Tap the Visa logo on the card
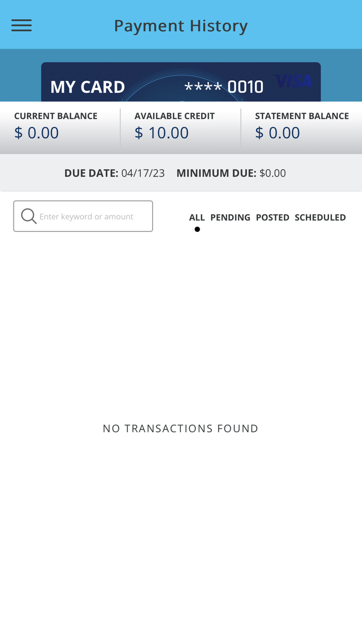Screen dimensions: 362x644 click(x=293, y=82)
